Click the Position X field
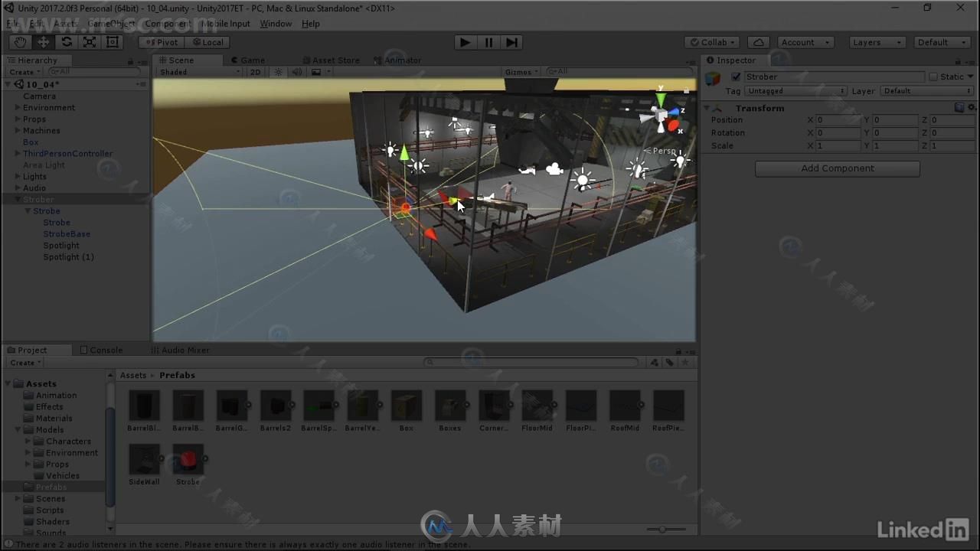 click(838, 120)
